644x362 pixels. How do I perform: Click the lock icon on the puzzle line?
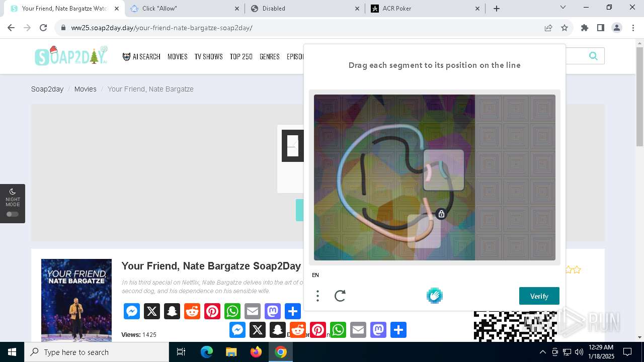point(441,214)
